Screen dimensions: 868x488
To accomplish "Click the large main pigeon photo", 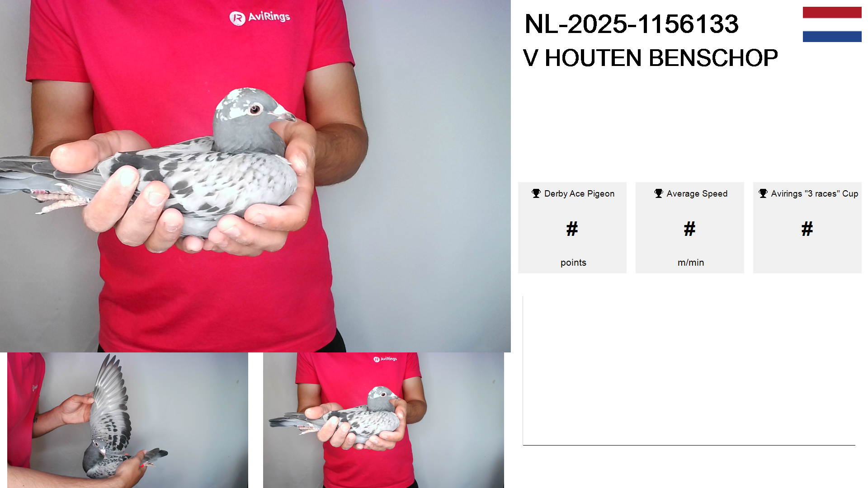I will click(x=255, y=176).
